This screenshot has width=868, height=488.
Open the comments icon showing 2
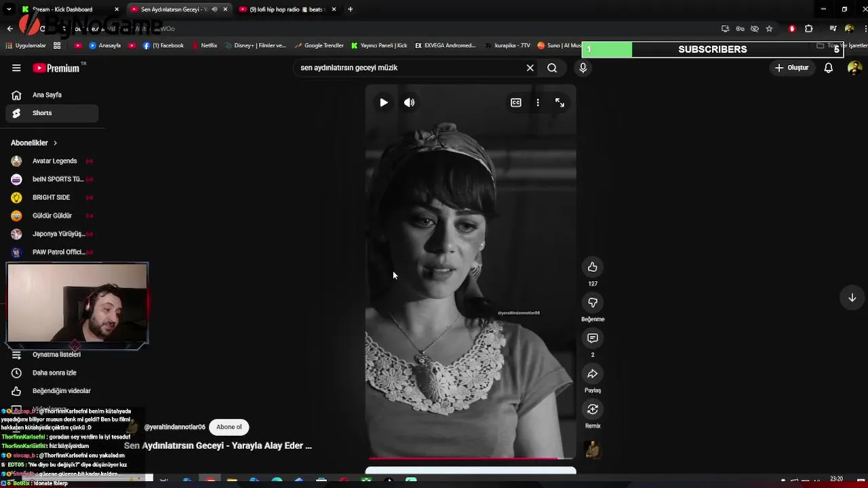pos(593,338)
